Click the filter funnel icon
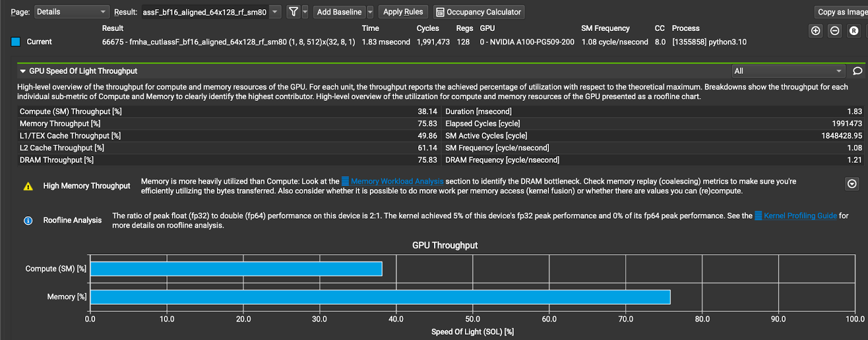868x340 pixels. (x=293, y=12)
